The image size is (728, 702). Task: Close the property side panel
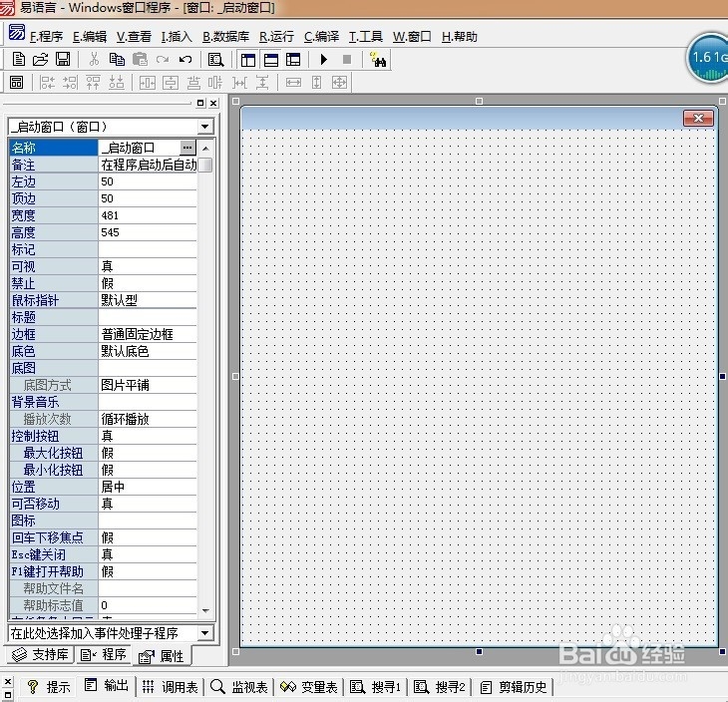(x=213, y=103)
